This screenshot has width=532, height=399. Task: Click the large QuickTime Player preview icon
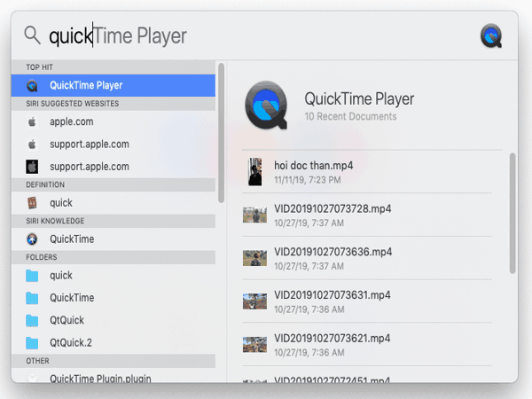[266, 106]
